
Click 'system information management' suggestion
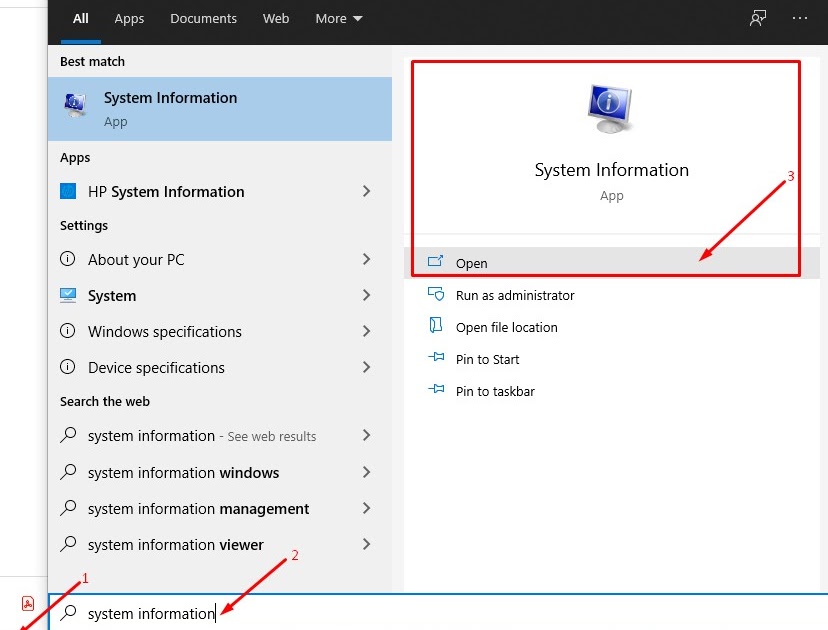click(x=199, y=509)
